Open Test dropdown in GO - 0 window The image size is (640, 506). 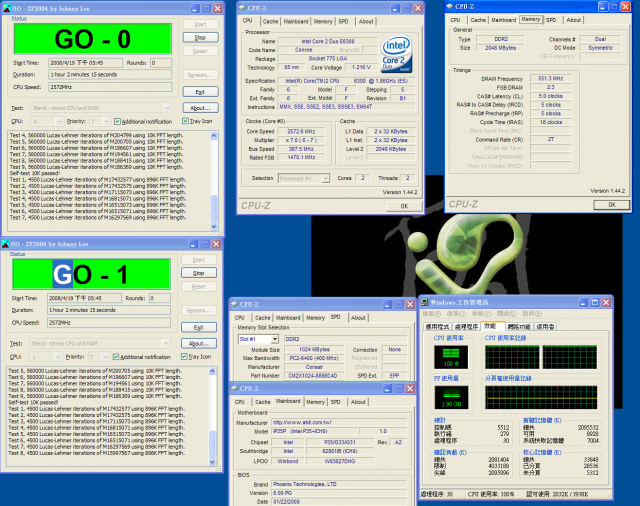tap(167, 108)
